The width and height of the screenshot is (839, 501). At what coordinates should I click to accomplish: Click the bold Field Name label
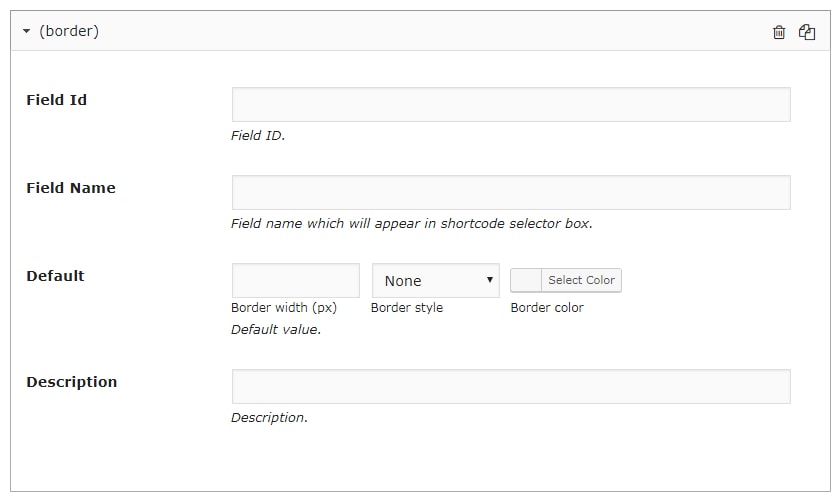click(x=70, y=188)
